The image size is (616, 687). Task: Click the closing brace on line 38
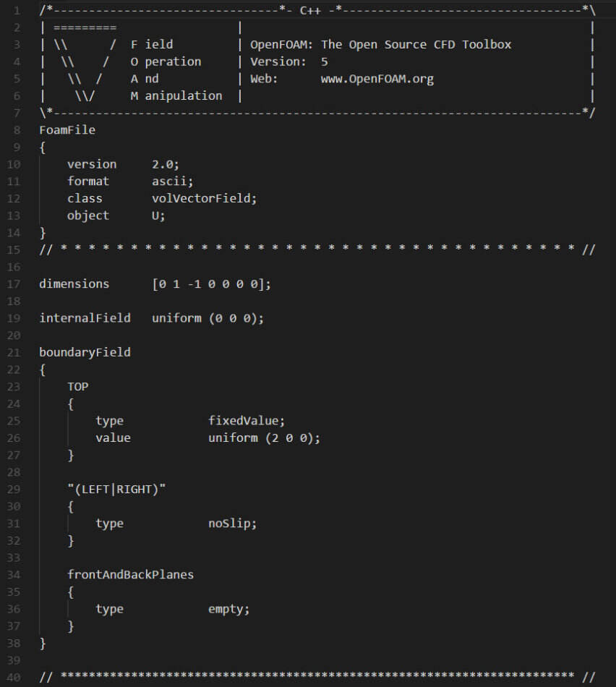pyautogui.click(x=43, y=643)
